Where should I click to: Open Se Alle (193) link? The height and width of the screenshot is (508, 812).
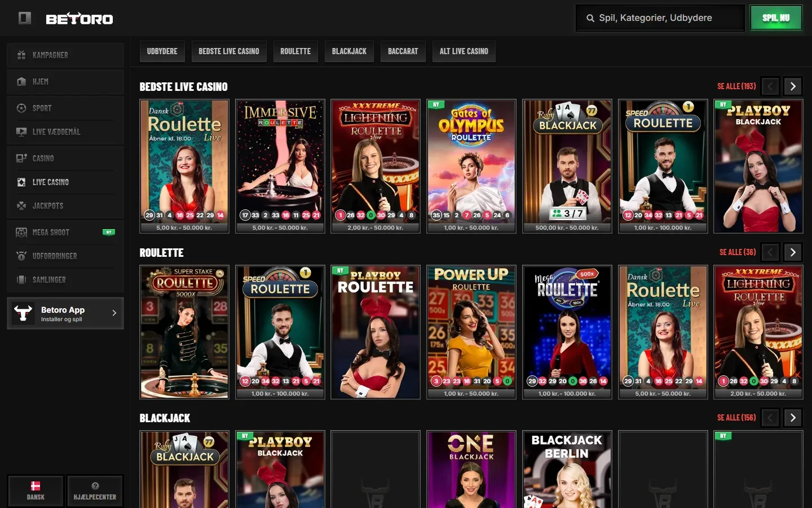pyautogui.click(x=736, y=86)
